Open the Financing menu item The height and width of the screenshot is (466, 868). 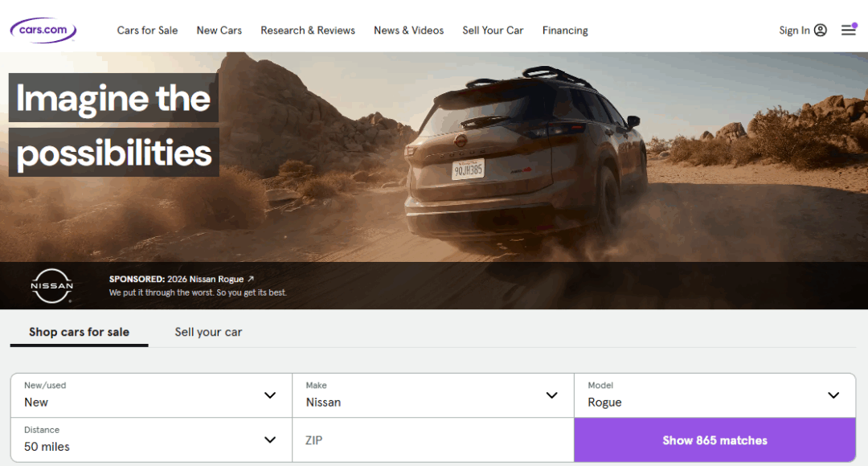565,31
